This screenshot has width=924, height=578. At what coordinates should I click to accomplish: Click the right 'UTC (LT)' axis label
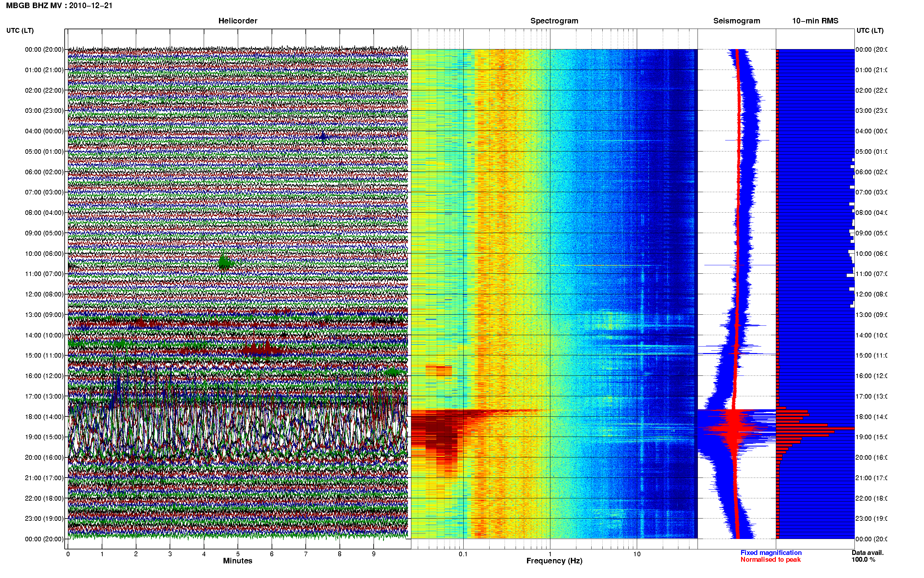[x=870, y=31]
